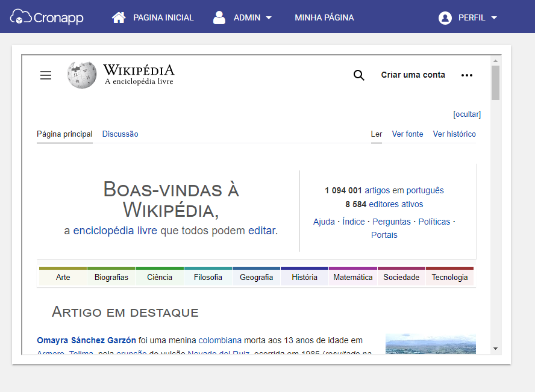This screenshot has width=535, height=392.
Task: Open the português link
Action: point(425,190)
